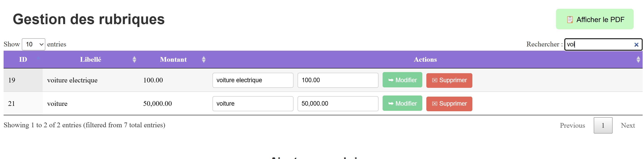Click Supprimer for voiture electrique row
This screenshot has width=644, height=159.
449,80
